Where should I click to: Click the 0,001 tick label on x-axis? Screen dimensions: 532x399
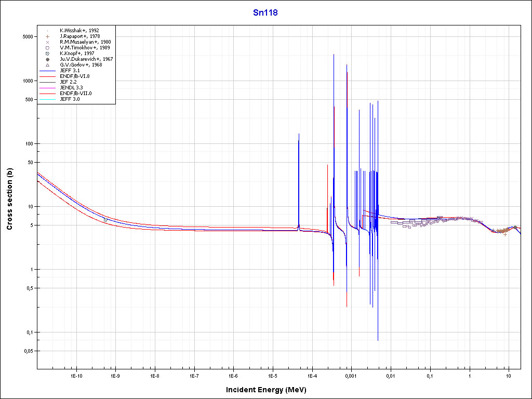click(351, 375)
